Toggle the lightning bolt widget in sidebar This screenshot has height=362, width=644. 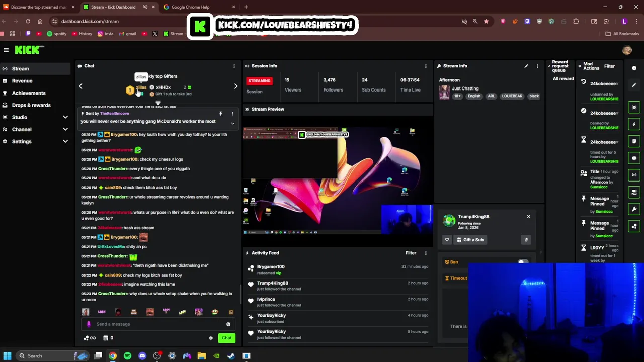tap(634, 124)
